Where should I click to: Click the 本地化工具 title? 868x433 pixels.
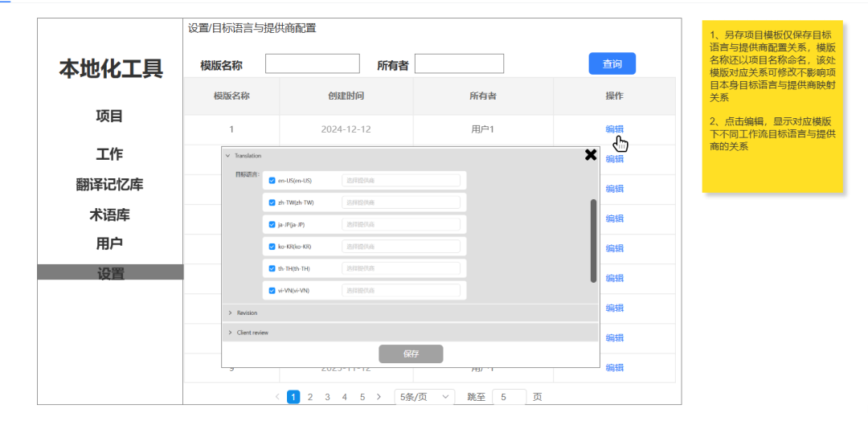tap(111, 69)
